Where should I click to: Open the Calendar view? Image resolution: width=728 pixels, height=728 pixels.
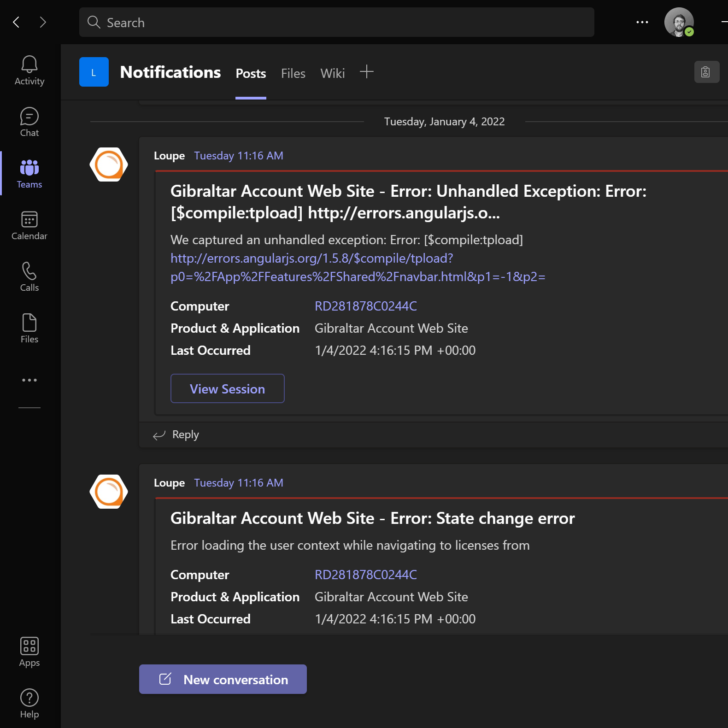point(29,225)
